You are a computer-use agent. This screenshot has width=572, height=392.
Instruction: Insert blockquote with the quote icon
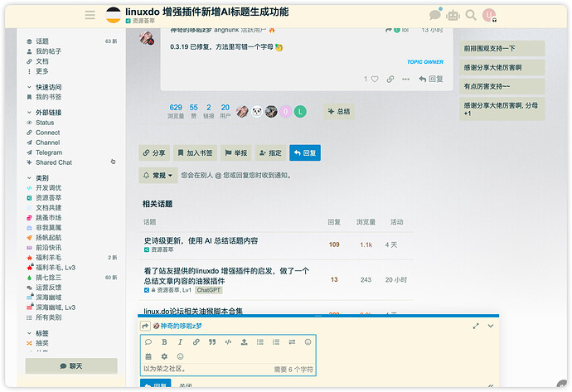click(212, 342)
